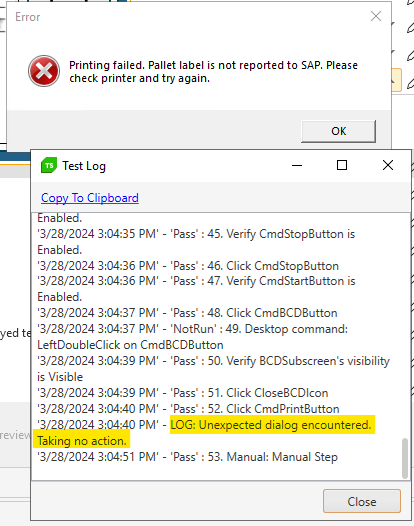This screenshot has height=526, width=414.
Task: Select log entry 47 Verify CmdStartButton
Action: pos(196,288)
